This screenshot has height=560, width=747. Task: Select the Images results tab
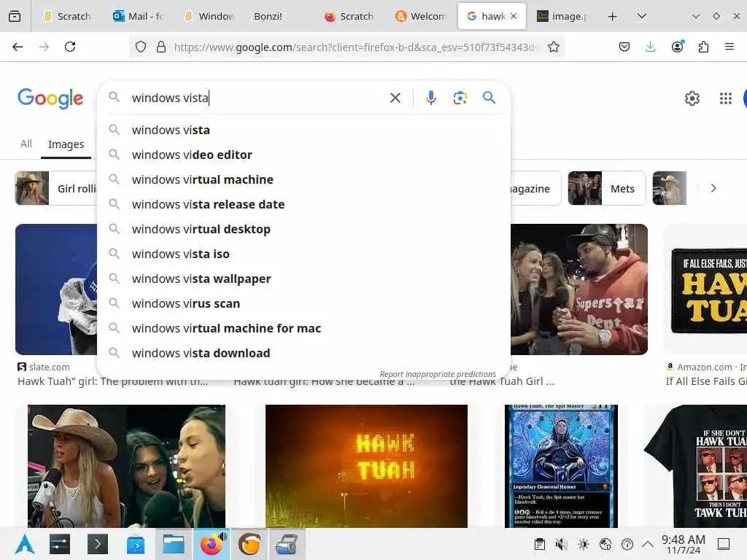tap(66, 144)
